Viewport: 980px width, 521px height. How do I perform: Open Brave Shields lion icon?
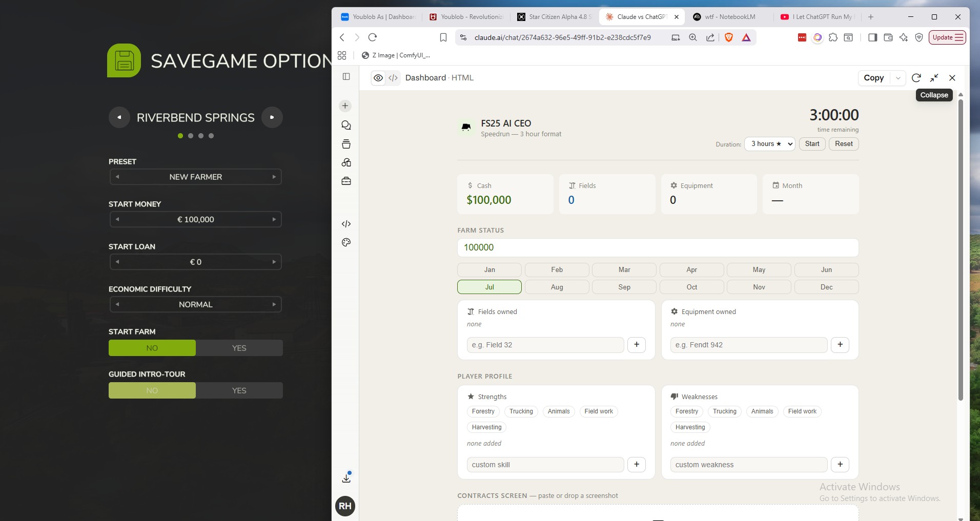[729, 37]
